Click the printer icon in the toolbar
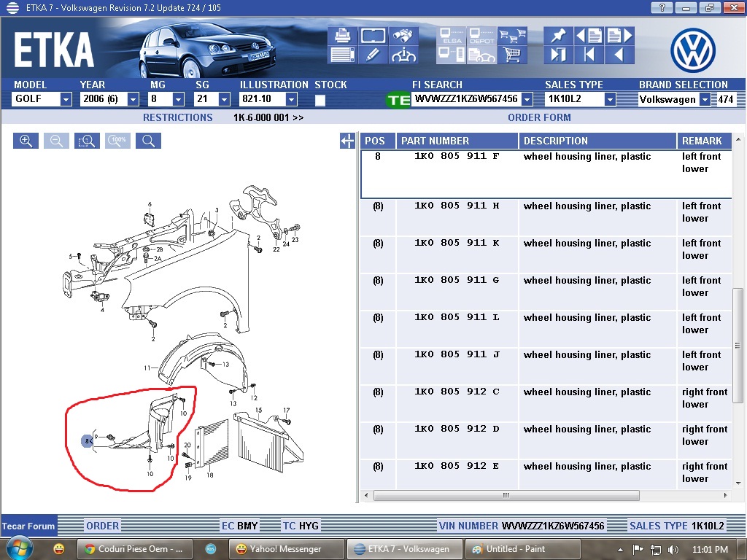The height and width of the screenshot is (560, 747). [x=341, y=36]
